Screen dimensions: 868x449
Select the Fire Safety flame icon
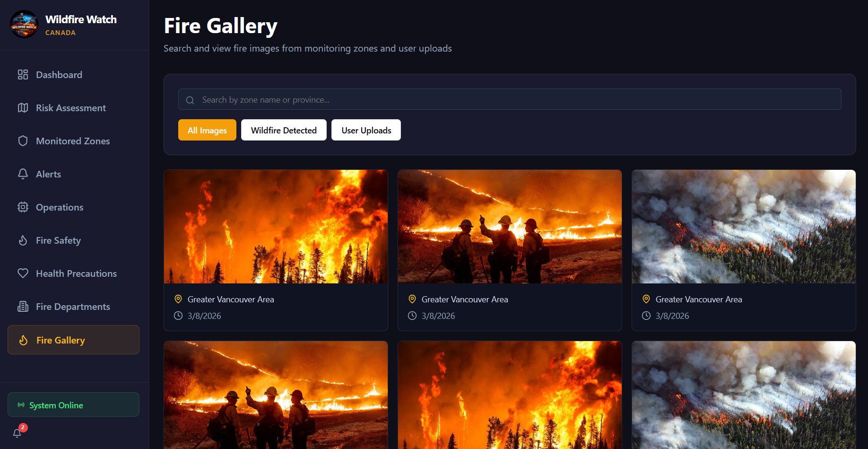(x=23, y=240)
